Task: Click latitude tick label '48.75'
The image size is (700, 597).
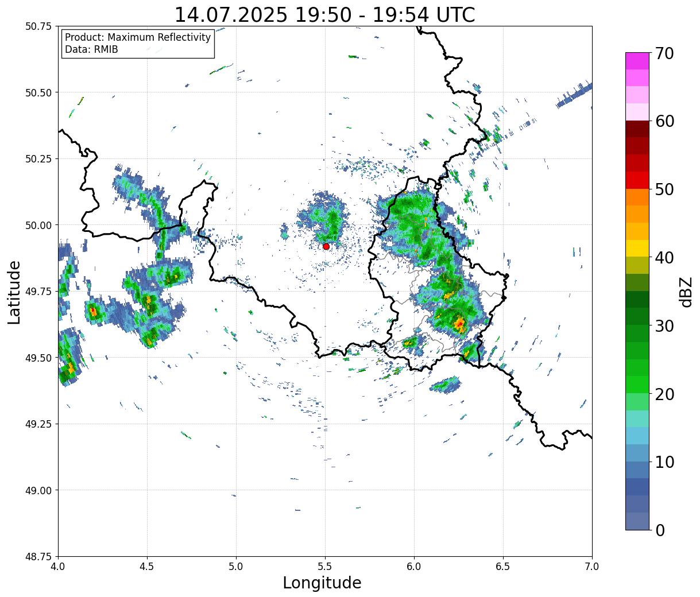Action: (40, 556)
